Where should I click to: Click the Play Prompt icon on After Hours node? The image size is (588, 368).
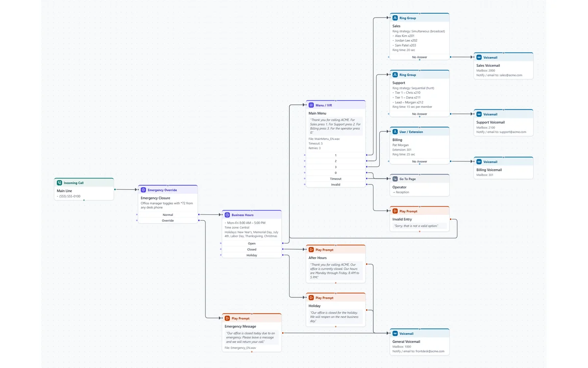click(x=311, y=250)
